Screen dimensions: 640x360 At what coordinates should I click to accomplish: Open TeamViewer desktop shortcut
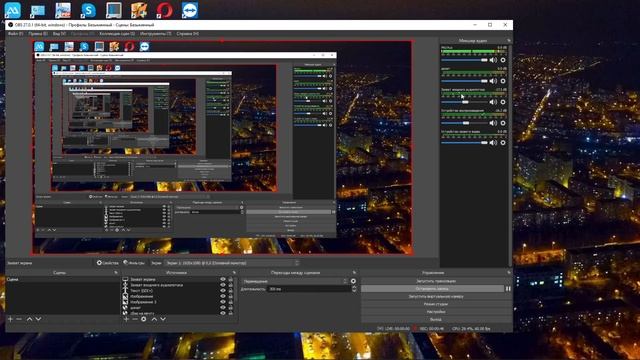(x=190, y=10)
